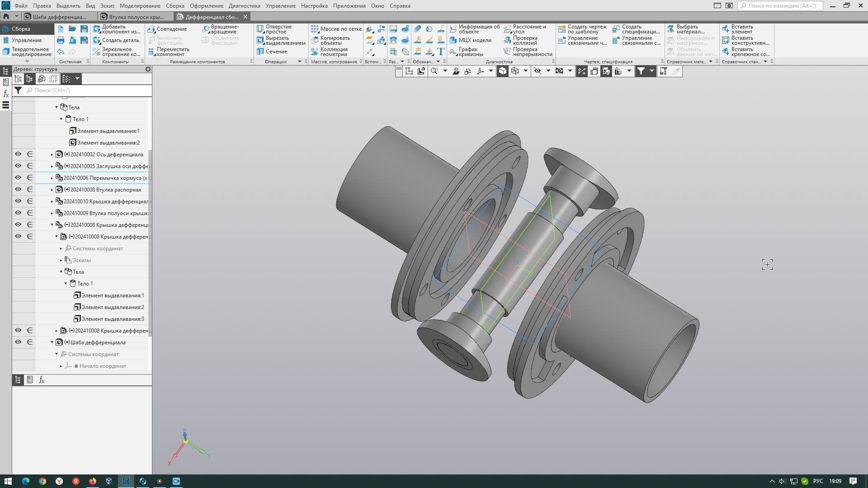Hide the Ось дефференциала component

pos(18,154)
